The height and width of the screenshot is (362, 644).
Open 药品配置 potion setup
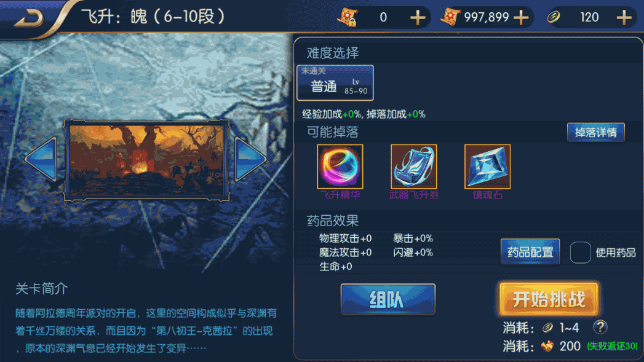tap(530, 251)
